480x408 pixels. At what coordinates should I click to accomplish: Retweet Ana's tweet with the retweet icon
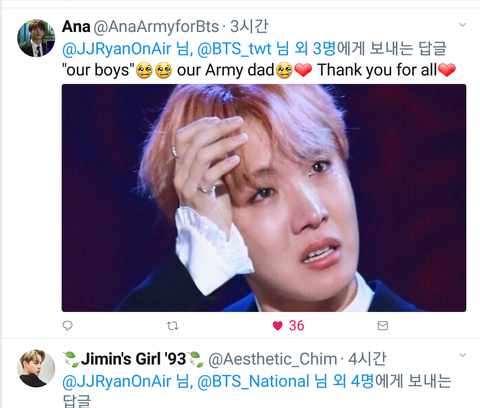(173, 325)
